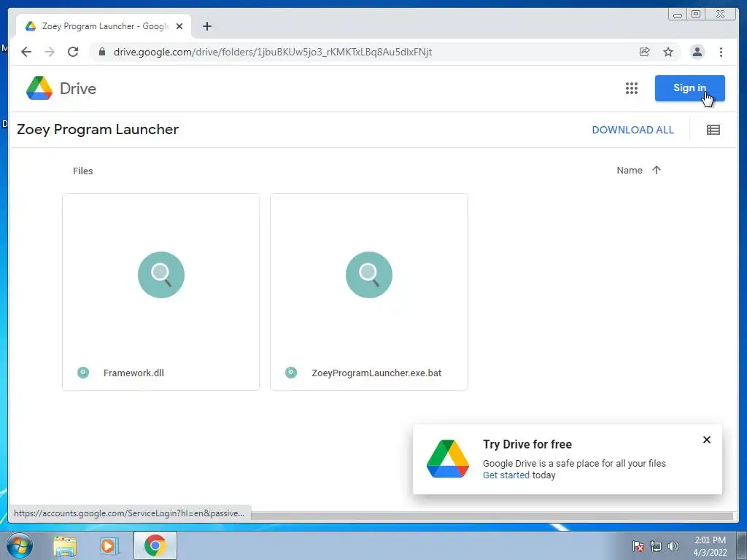The image size is (747, 560).
Task: Dismiss the Try Drive for free popup
Action: 707,440
